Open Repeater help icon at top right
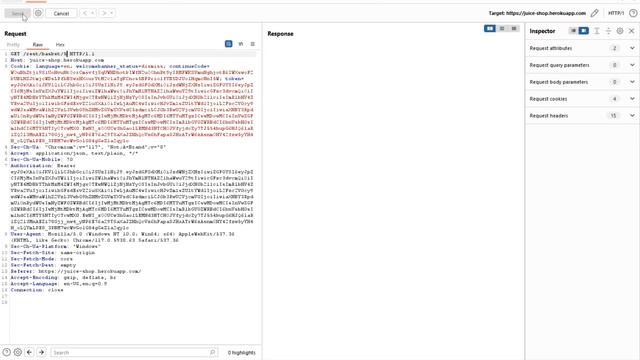The width and height of the screenshot is (640, 360). [633, 13]
